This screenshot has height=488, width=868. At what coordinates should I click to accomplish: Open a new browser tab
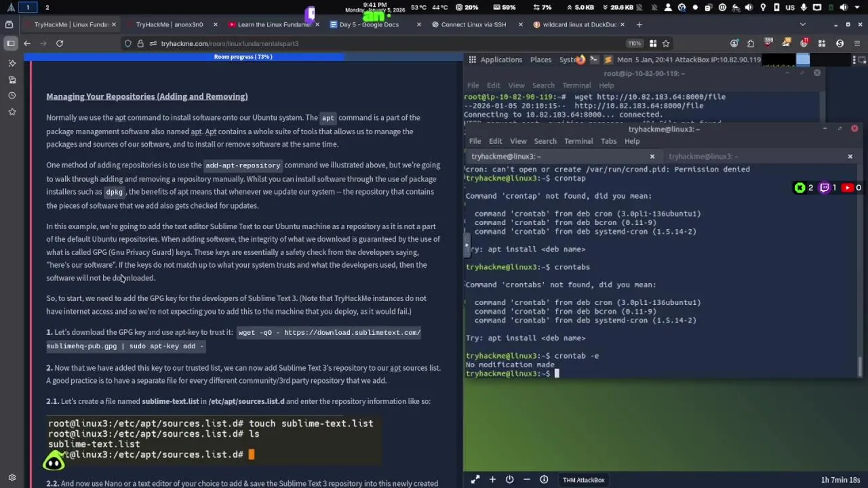tap(639, 24)
